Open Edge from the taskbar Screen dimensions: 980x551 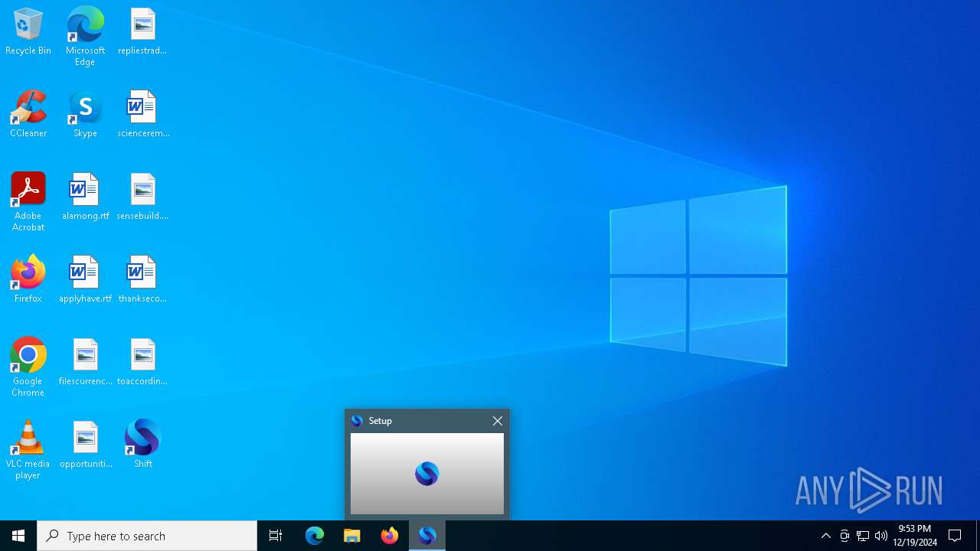315,536
